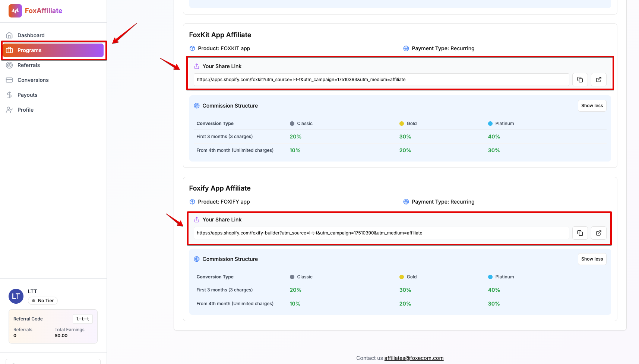
Task: Click FoxKit Payment Type target icon
Action: [x=406, y=48]
